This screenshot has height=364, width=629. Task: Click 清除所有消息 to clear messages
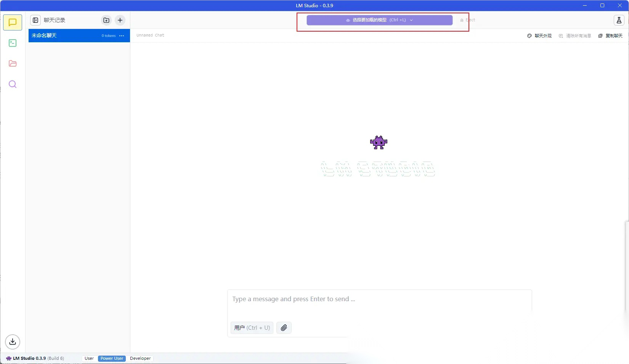tap(575, 36)
